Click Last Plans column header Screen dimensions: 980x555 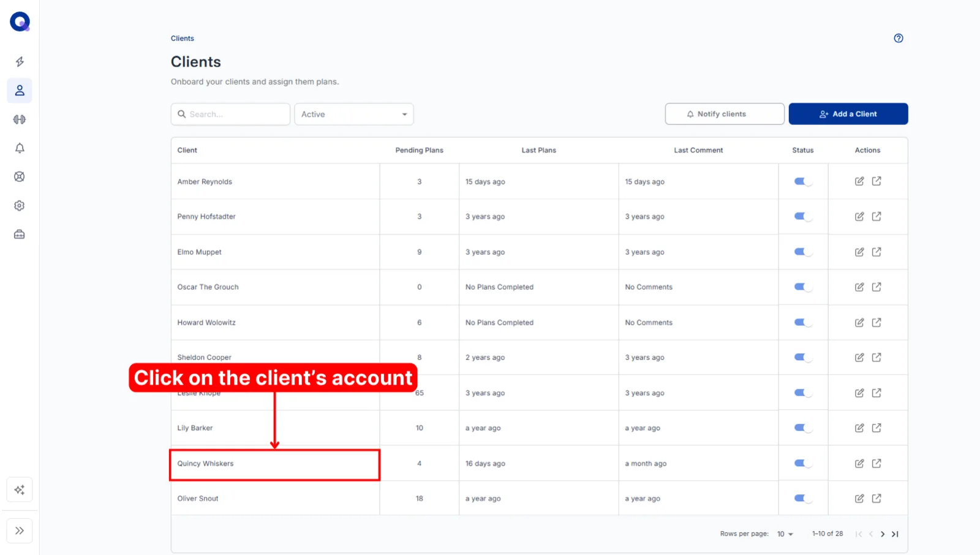pos(539,150)
